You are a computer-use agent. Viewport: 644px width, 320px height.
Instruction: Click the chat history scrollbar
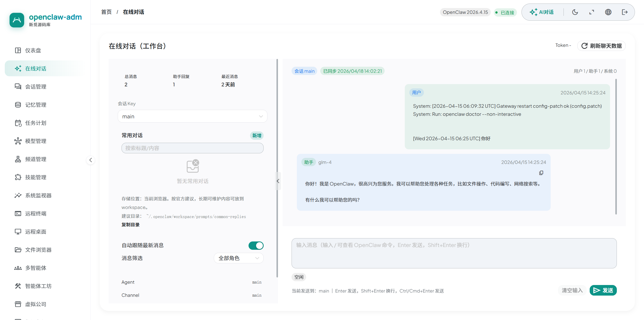tap(616, 147)
